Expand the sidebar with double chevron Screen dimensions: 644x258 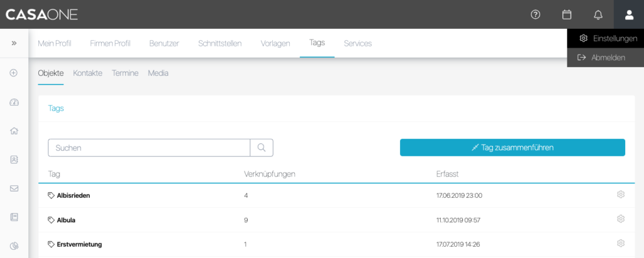tap(14, 43)
